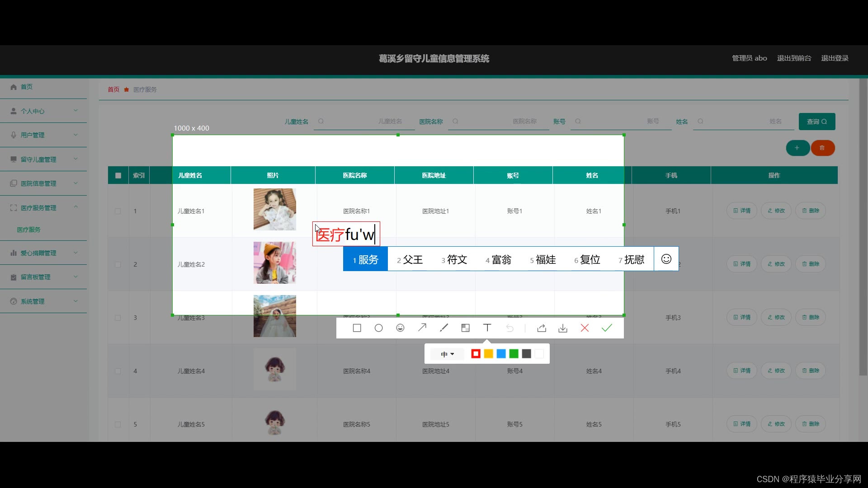Select 服务 candidate in IME bar
Screen dimensions: 868x488
tap(365, 259)
